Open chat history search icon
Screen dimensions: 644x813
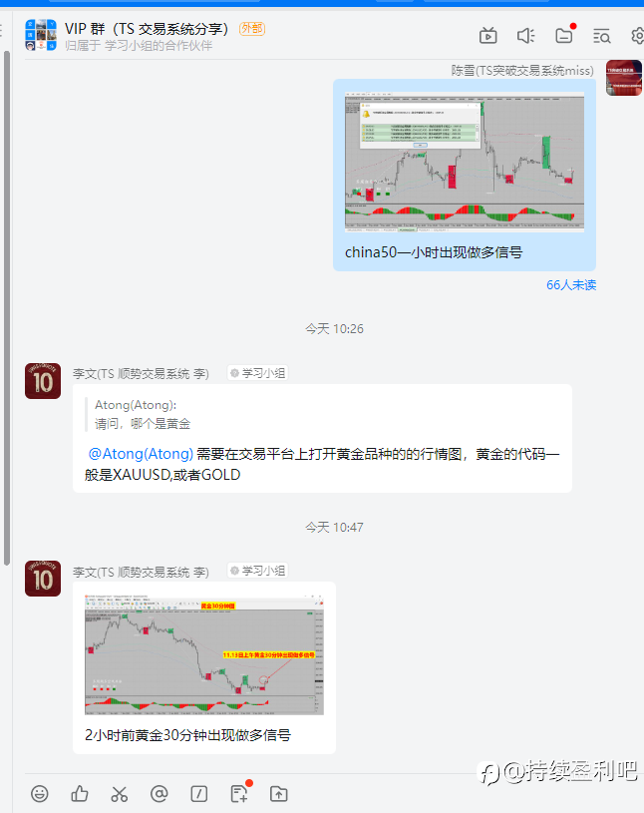point(602,36)
